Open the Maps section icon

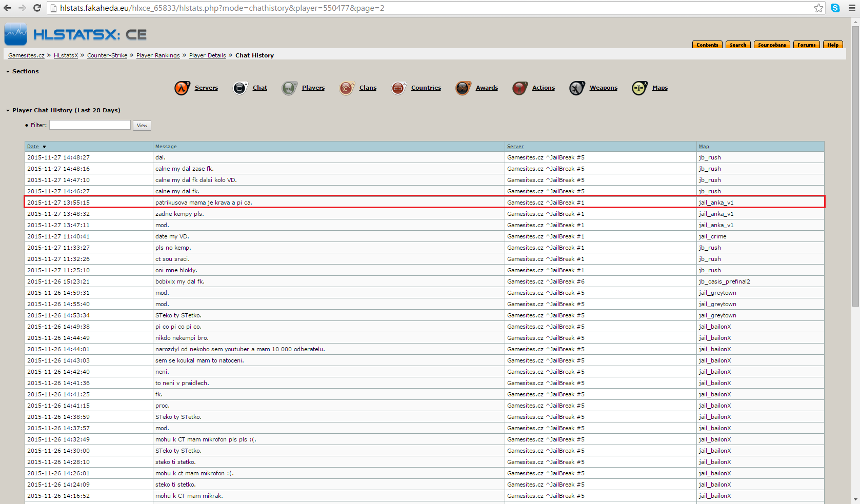point(639,88)
